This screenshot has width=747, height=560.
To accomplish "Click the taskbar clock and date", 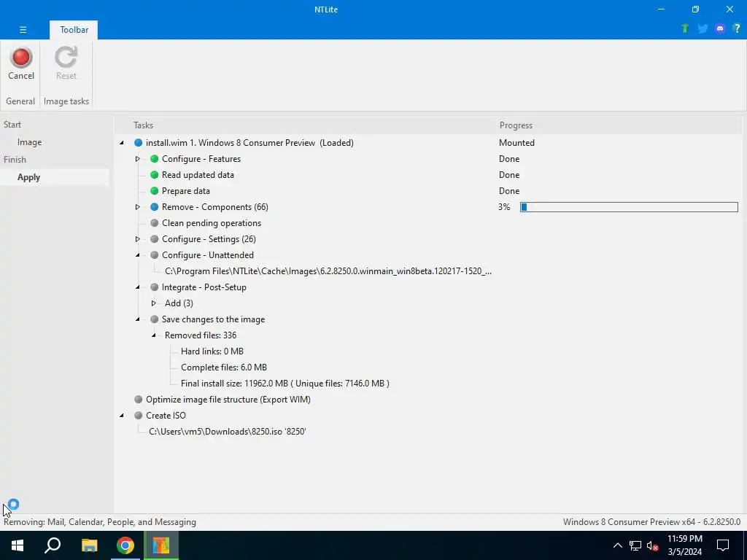I will (x=684, y=545).
